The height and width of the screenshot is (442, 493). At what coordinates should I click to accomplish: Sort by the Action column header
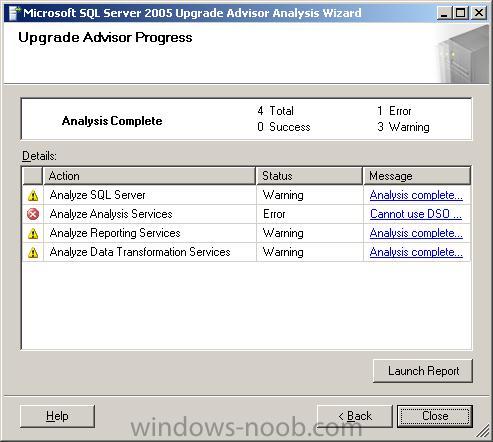point(149,176)
